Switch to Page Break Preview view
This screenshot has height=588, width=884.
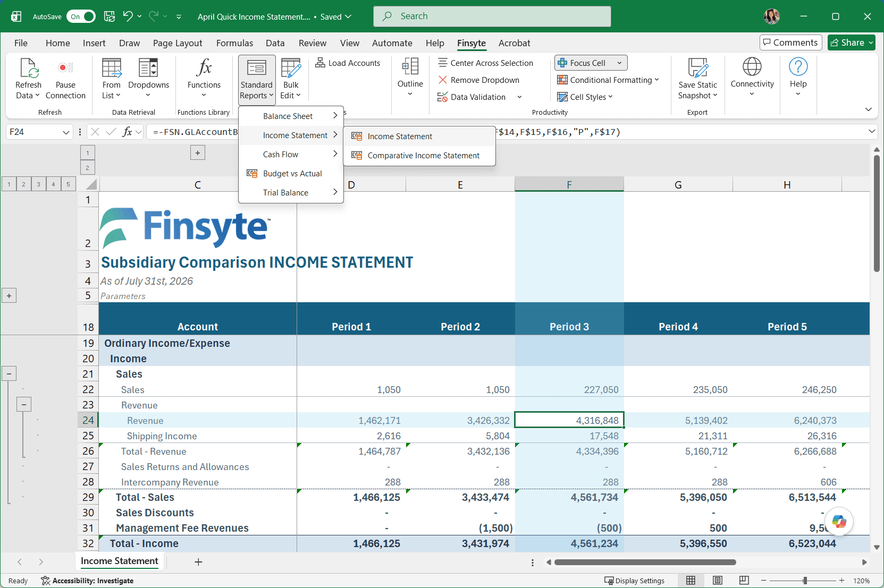(x=744, y=581)
